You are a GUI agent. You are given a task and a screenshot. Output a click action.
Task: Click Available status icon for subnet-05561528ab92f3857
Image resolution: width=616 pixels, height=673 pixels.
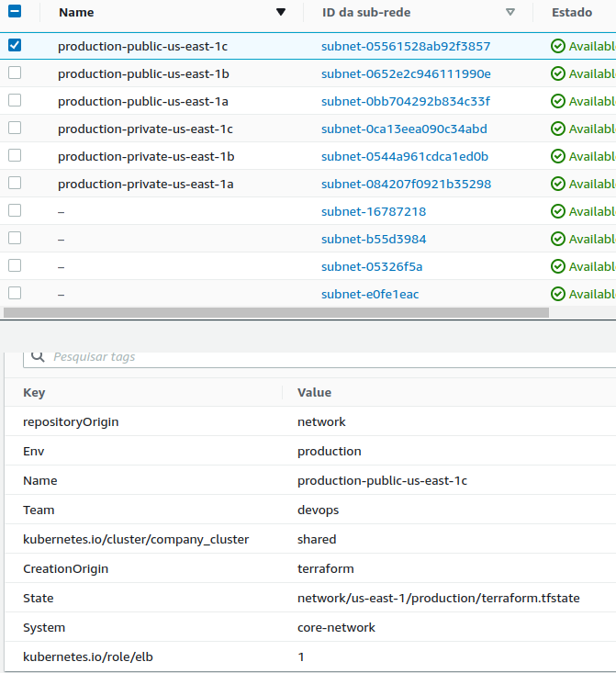[x=557, y=46]
